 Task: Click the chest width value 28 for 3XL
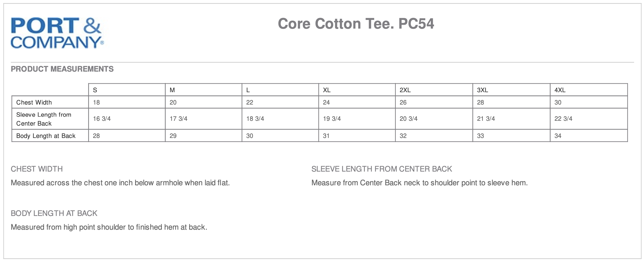(x=480, y=102)
